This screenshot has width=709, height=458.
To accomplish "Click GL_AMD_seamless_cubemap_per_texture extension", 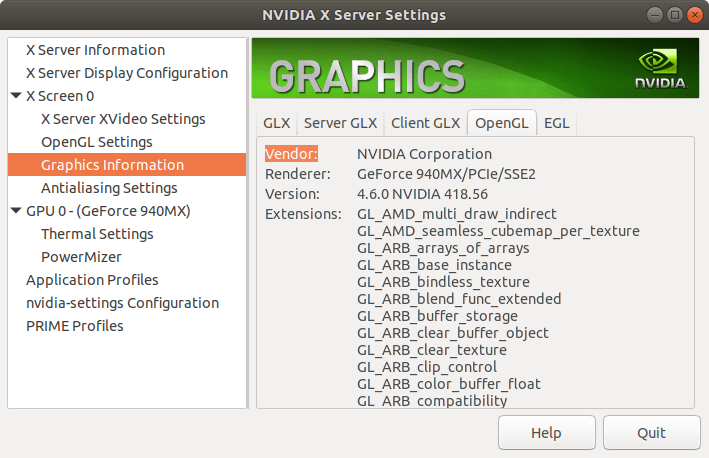I will pyautogui.click(x=498, y=231).
